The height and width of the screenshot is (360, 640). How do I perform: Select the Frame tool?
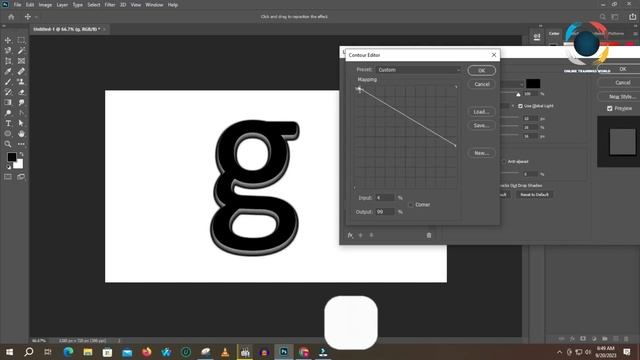click(x=21, y=61)
